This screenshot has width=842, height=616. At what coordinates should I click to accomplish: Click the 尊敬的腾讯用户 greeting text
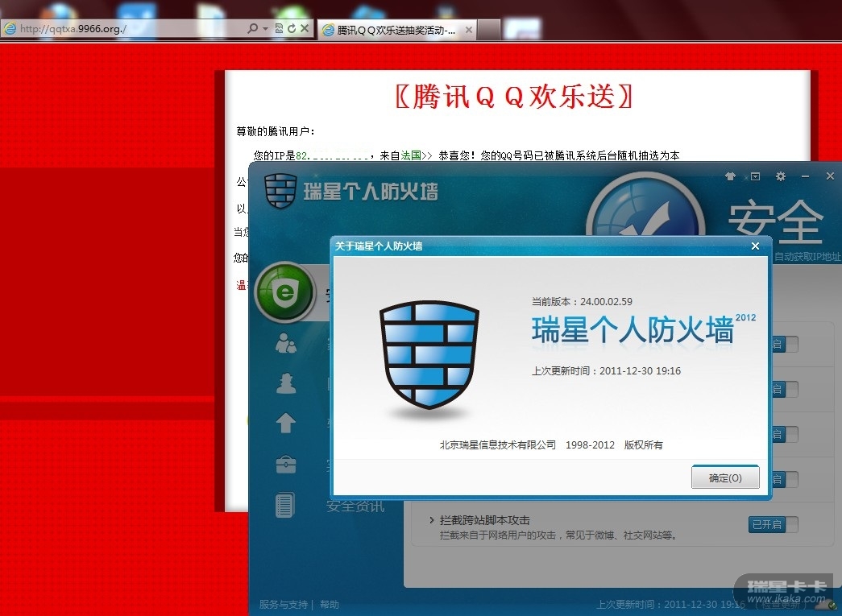pos(276,131)
